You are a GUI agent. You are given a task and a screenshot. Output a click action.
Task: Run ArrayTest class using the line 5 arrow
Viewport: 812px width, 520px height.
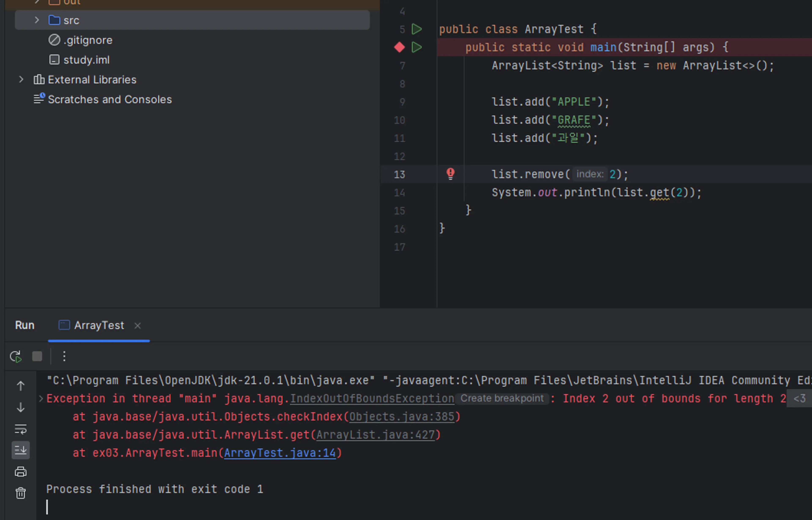point(417,29)
